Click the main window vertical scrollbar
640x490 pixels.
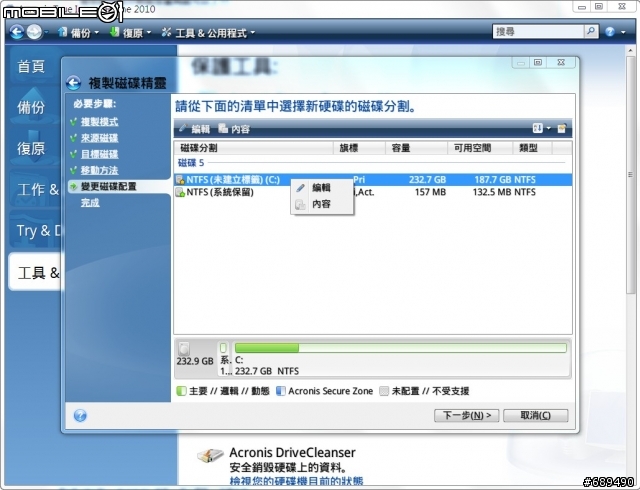[x=631, y=176]
